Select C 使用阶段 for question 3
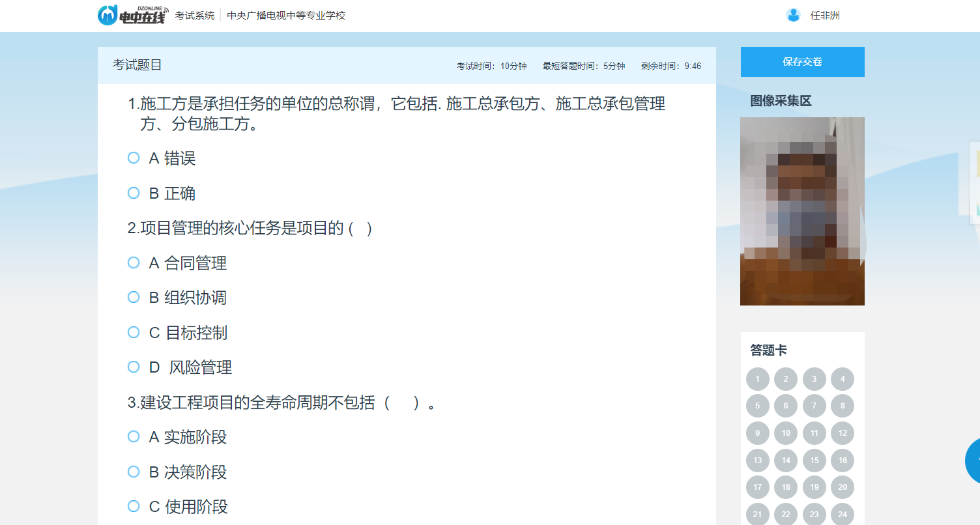 (134, 506)
